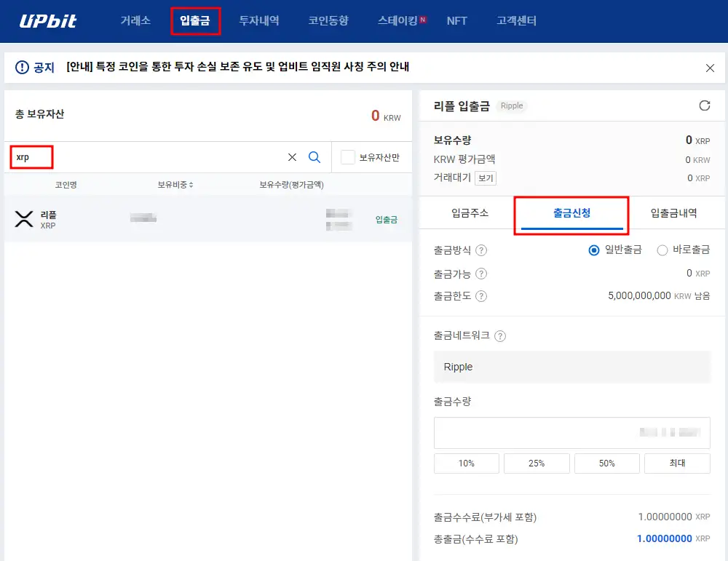Image resolution: width=728 pixels, height=561 pixels.
Task: Switch to the 입출금내역 tab
Action: click(x=673, y=213)
